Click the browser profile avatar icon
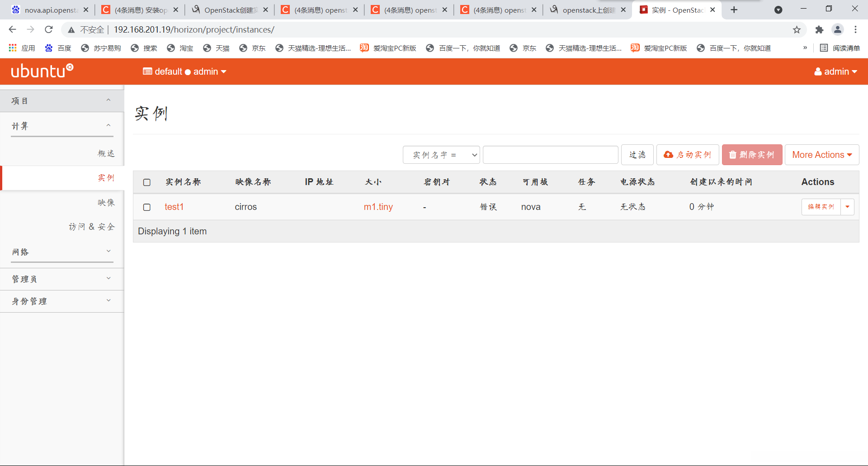This screenshot has height=466, width=868. 838,29
